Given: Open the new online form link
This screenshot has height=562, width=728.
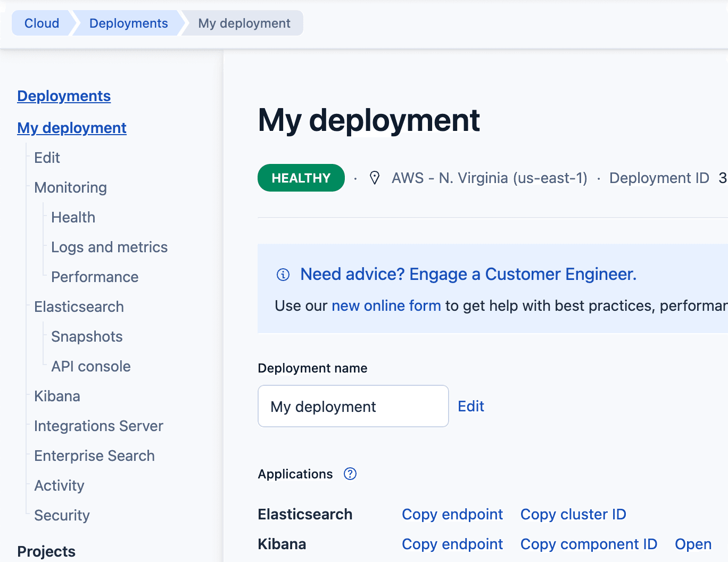Looking at the screenshot, I should (x=386, y=305).
